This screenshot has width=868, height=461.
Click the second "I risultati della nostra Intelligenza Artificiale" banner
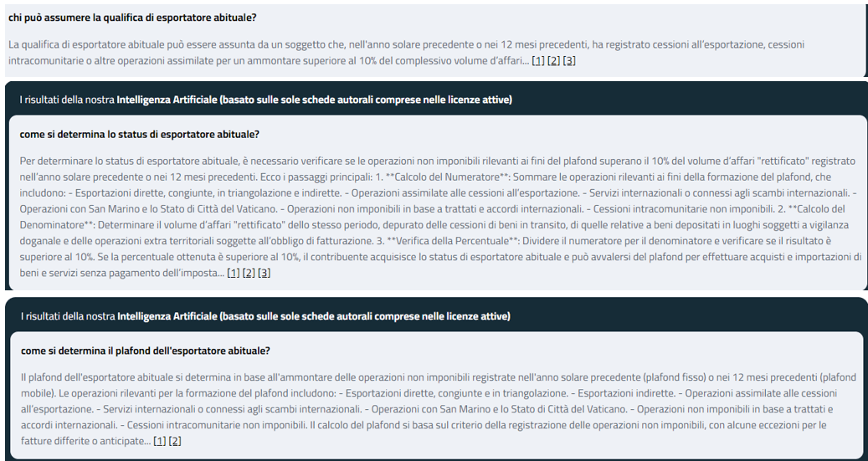point(265,316)
